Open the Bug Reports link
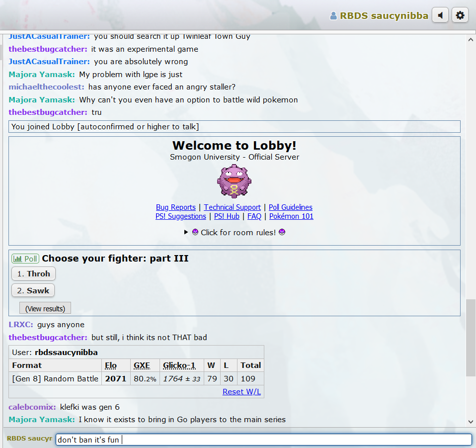Screen dimensions: 476x448 tap(175, 207)
